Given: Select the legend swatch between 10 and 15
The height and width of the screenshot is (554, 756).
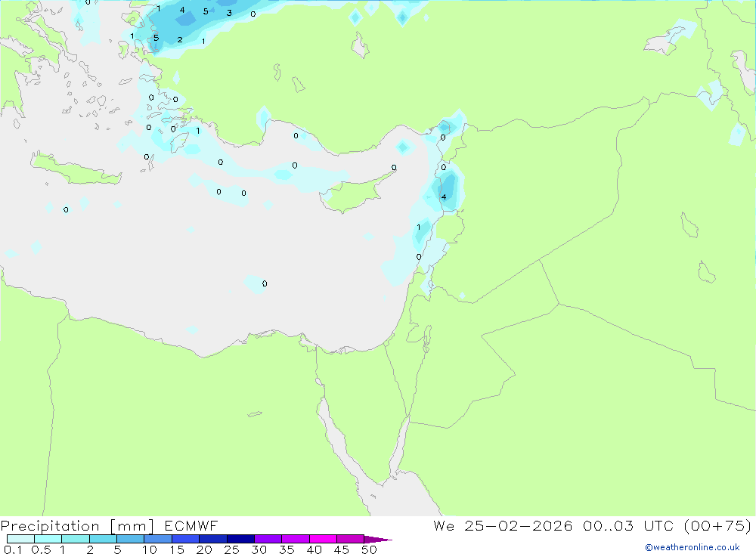Looking at the screenshot, I should [158, 539].
